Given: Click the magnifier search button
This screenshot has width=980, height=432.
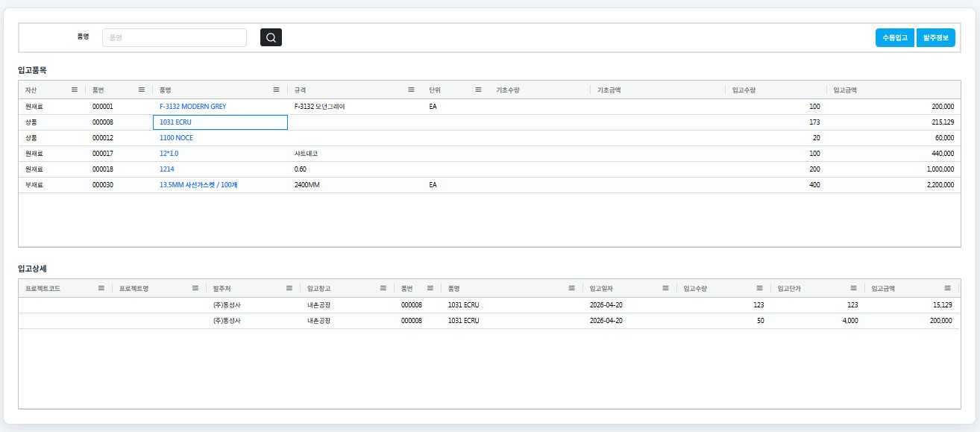Looking at the screenshot, I should [271, 37].
